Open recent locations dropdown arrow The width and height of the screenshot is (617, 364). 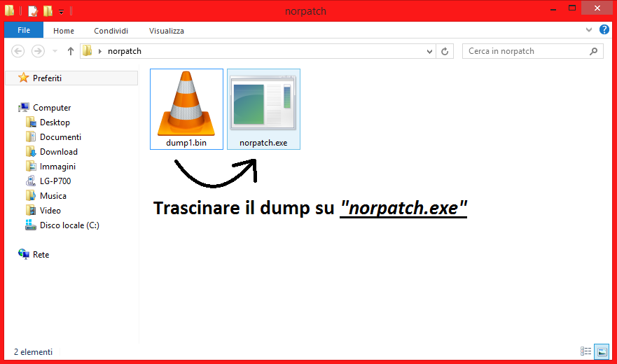[x=55, y=51]
